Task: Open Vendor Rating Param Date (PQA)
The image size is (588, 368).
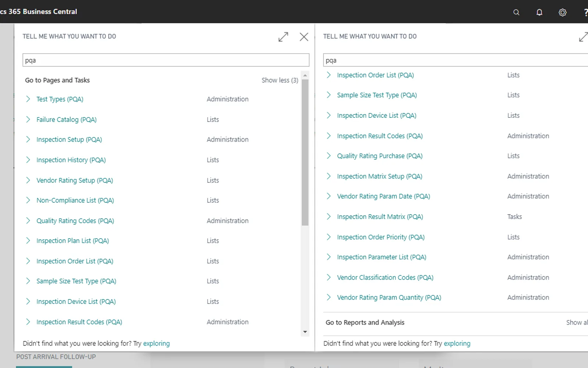Action: [x=383, y=196]
